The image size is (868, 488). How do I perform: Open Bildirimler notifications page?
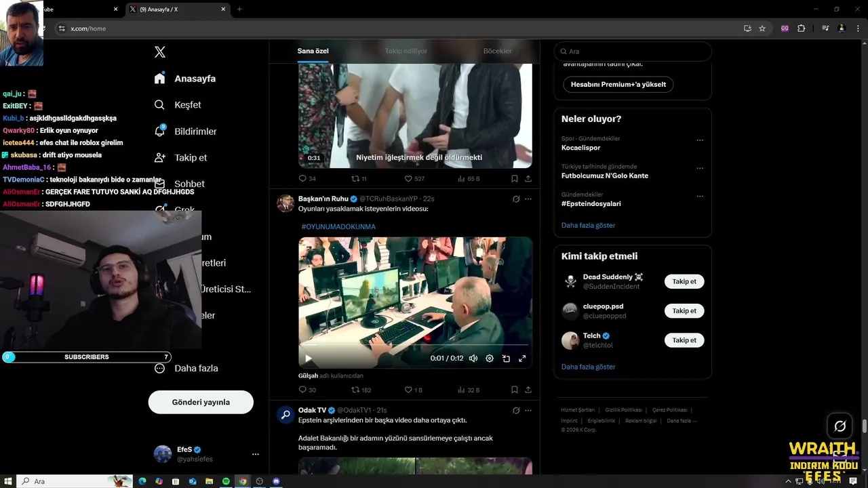pyautogui.click(x=185, y=131)
